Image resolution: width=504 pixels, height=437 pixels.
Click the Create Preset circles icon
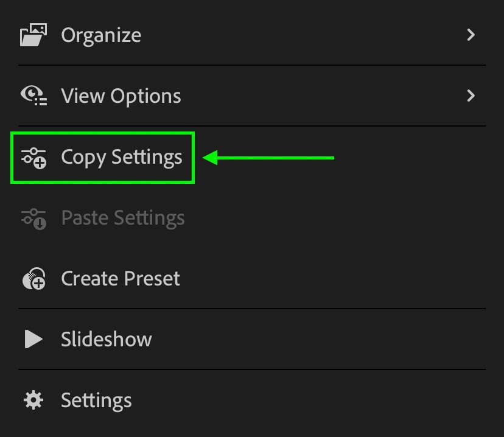click(x=33, y=279)
